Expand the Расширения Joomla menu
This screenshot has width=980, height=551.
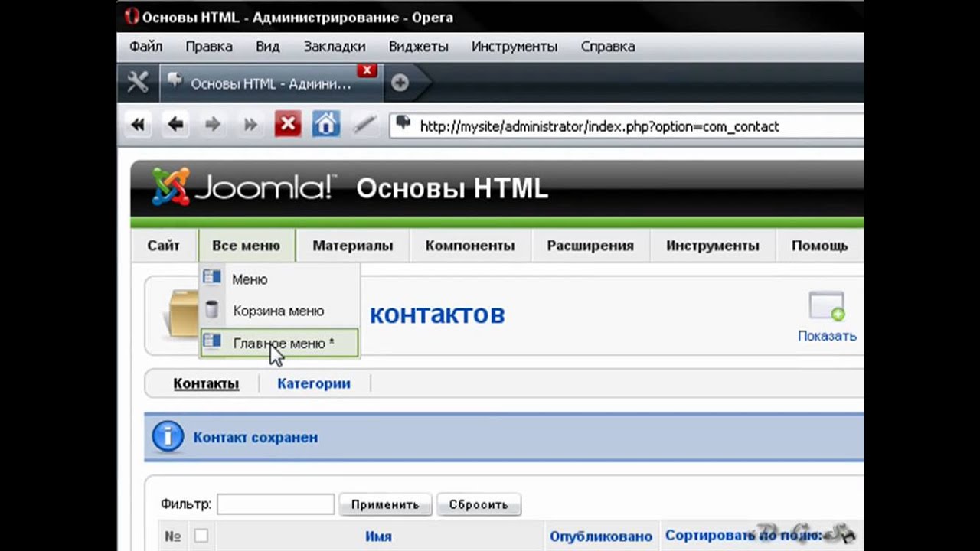[x=590, y=246]
